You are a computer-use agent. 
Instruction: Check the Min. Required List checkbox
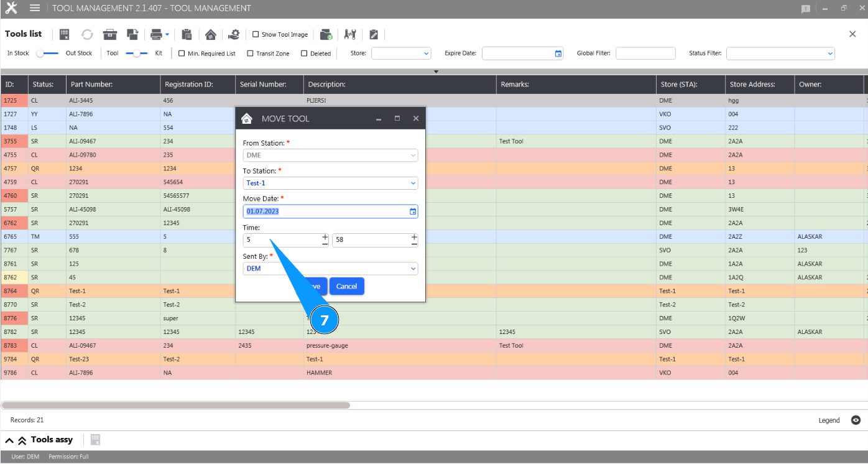[x=182, y=53]
